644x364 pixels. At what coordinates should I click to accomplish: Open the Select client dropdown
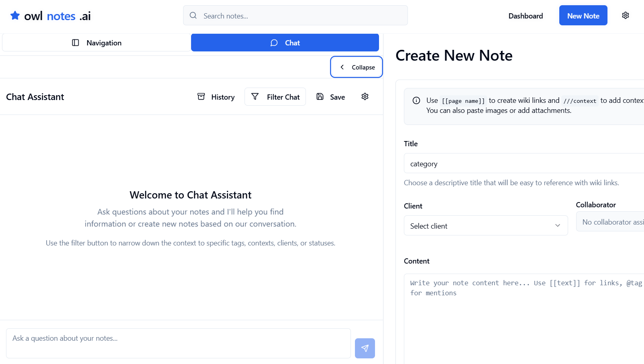pos(485,225)
